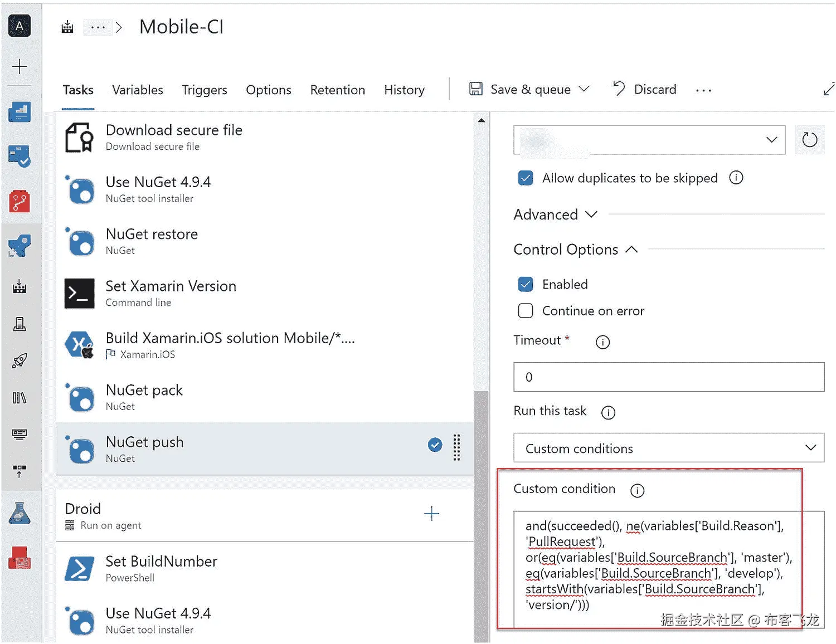836x644 pixels.
Task: Switch to the Variables tab
Action: 138,90
